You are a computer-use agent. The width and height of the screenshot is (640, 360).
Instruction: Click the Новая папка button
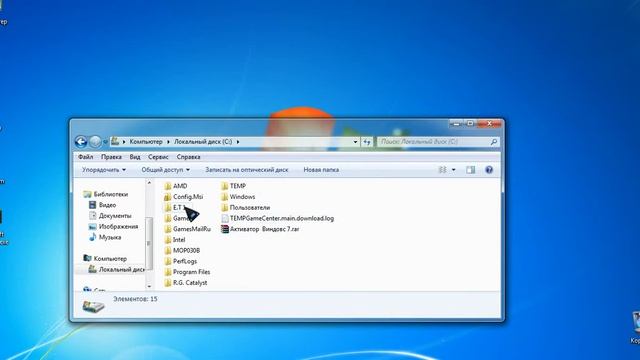point(321,170)
